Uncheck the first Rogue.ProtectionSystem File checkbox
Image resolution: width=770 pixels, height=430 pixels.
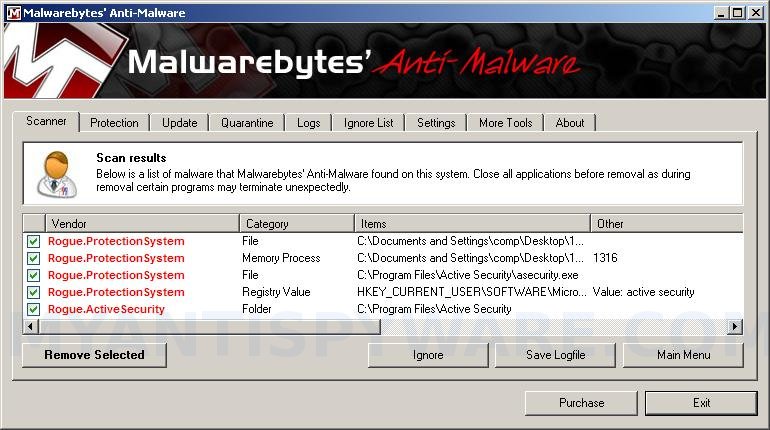33,242
